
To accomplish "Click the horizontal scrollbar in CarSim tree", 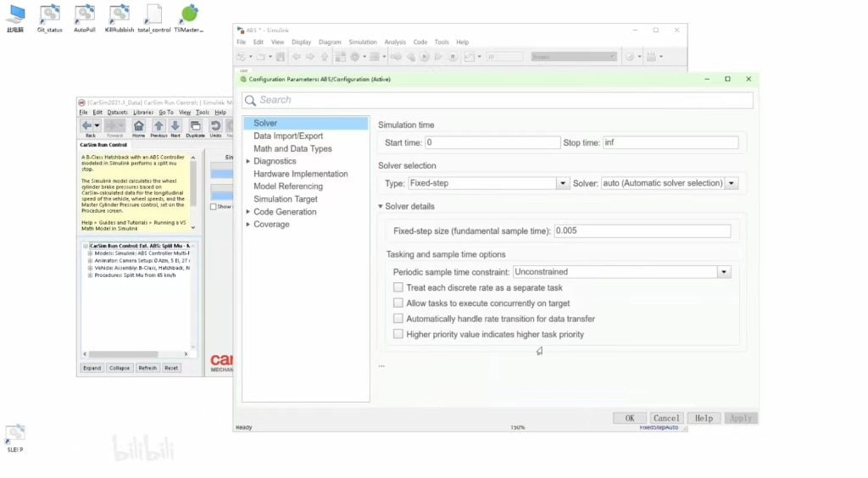I will [136, 353].
